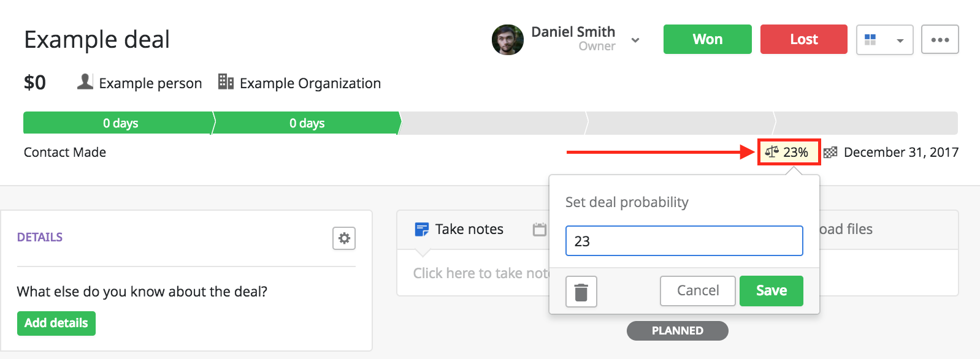The width and height of the screenshot is (980, 359).
Task: Click the deal probability input field
Action: [x=684, y=241]
